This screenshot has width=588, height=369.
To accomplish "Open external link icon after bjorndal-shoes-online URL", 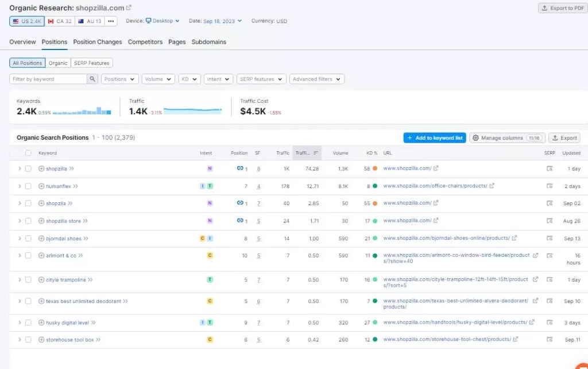I will pyautogui.click(x=514, y=238).
